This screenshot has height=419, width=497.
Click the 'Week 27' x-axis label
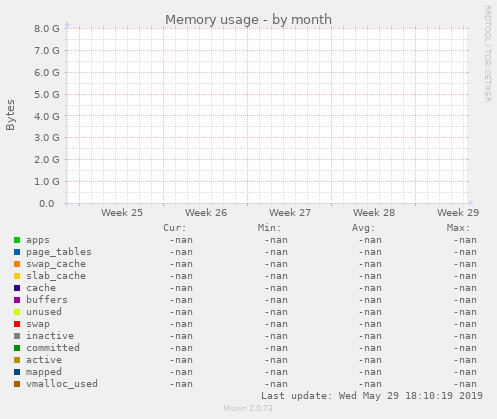click(x=290, y=213)
